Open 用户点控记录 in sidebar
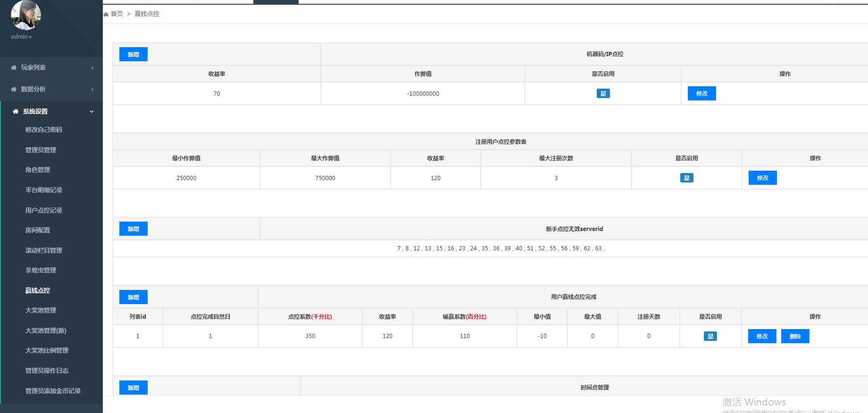 point(44,210)
